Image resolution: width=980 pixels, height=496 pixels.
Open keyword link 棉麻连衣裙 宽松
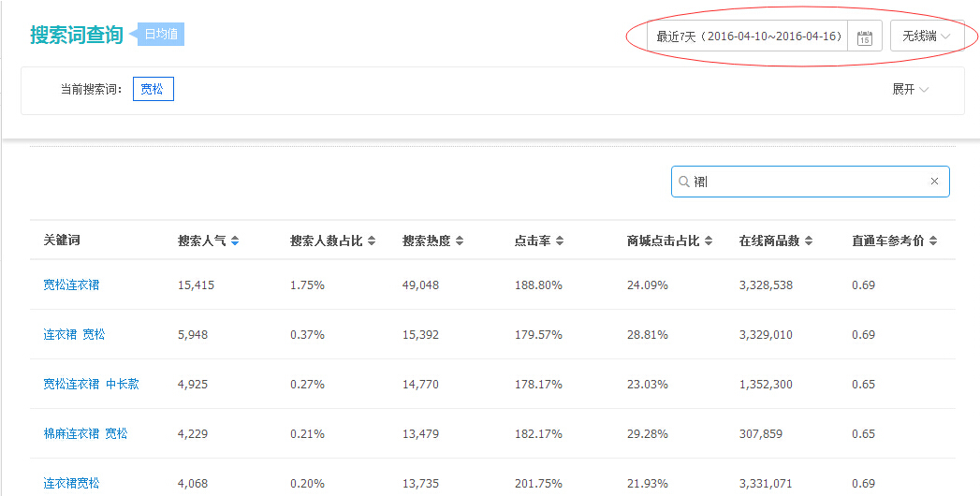coord(85,433)
